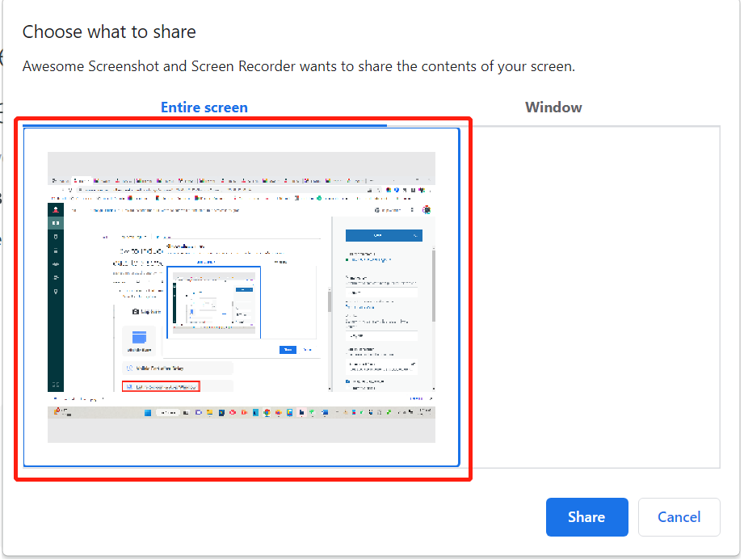Click the wide blue button in preview's right panel
The height and width of the screenshot is (560, 744).
383,235
